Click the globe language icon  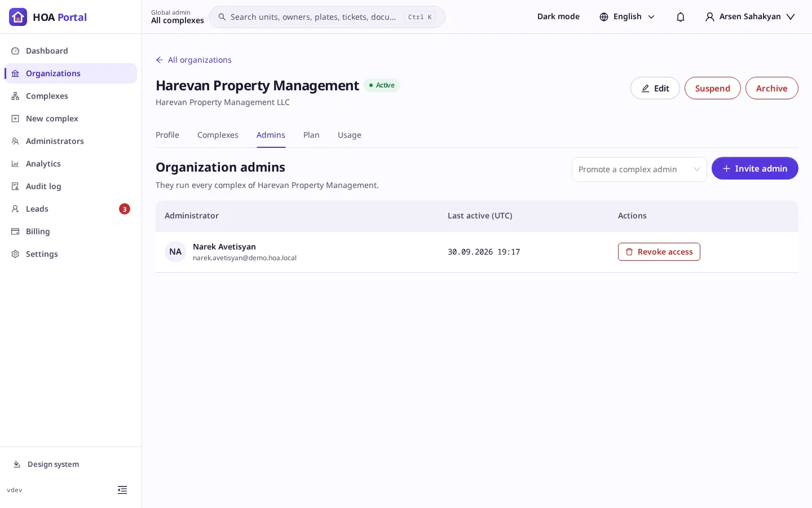click(604, 17)
